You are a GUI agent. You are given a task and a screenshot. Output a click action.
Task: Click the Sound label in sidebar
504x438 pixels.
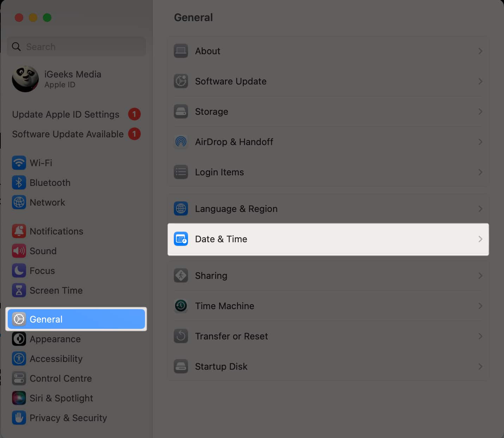tap(43, 251)
